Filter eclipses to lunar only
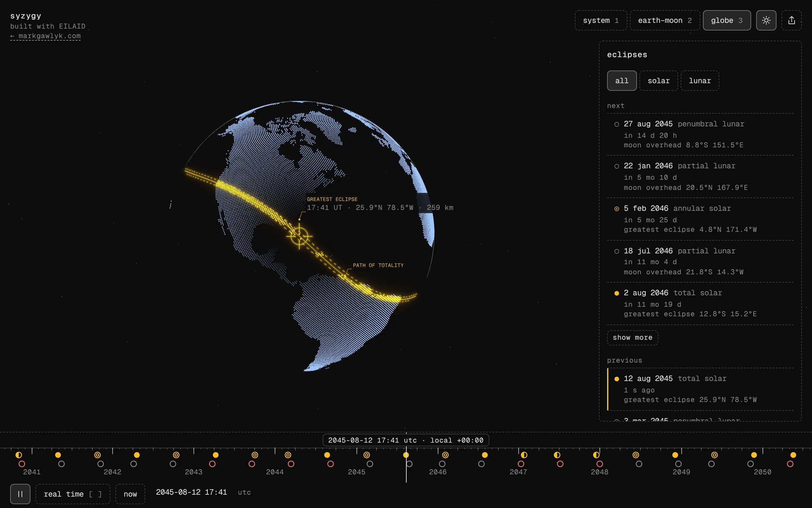The height and width of the screenshot is (508, 812). tap(700, 81)
